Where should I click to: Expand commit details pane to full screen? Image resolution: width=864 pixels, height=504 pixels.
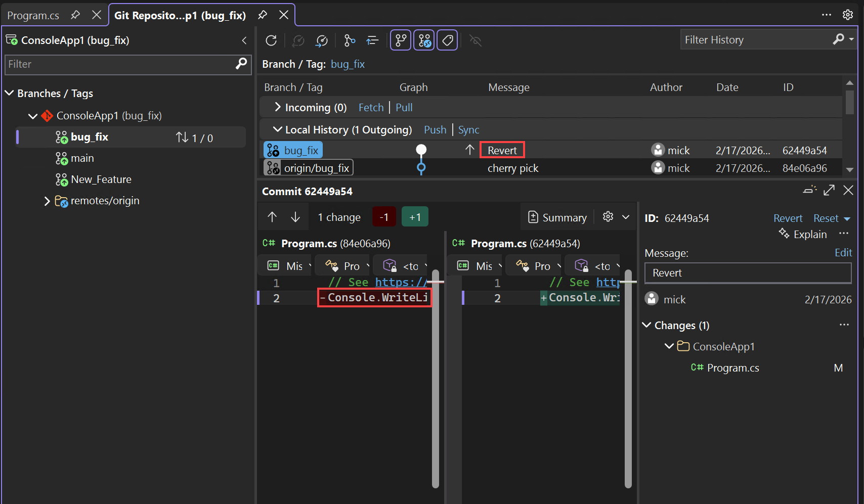click(x=829, y=190)
